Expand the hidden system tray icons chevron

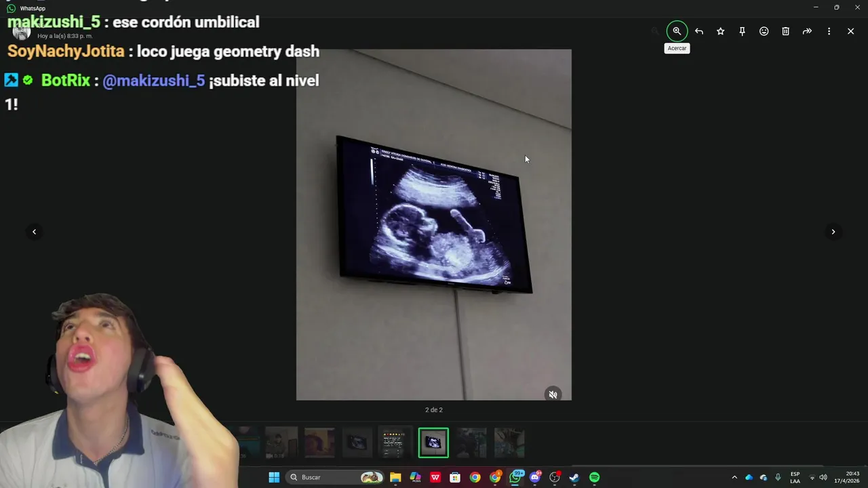click(x=734, y=478)
